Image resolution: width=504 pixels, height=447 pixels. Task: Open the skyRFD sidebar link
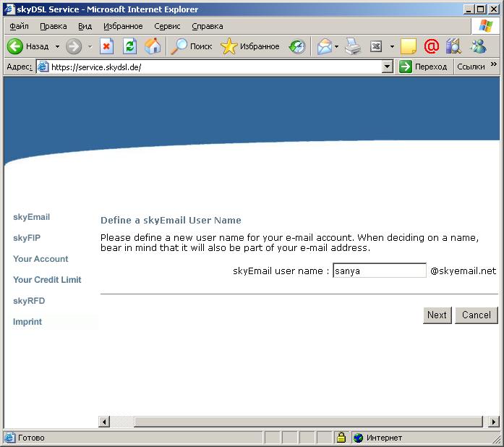[29, 301]
